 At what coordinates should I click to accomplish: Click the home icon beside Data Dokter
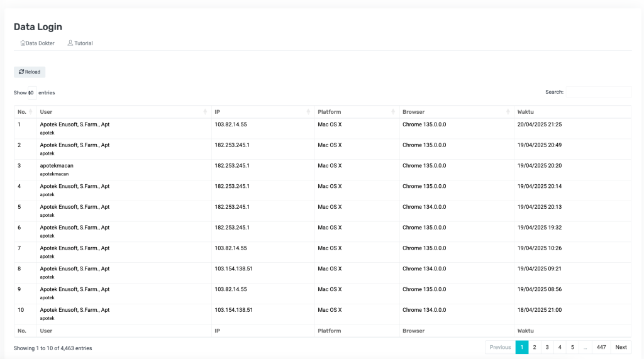pos(23,43)
